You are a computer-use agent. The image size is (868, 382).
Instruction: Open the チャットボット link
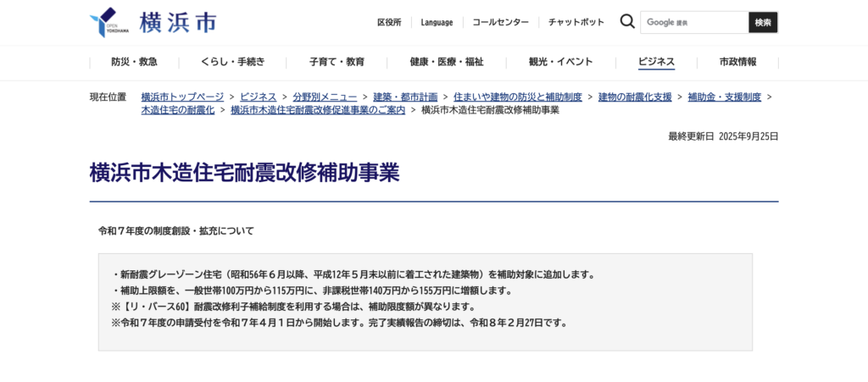click(x=576, y=22)
